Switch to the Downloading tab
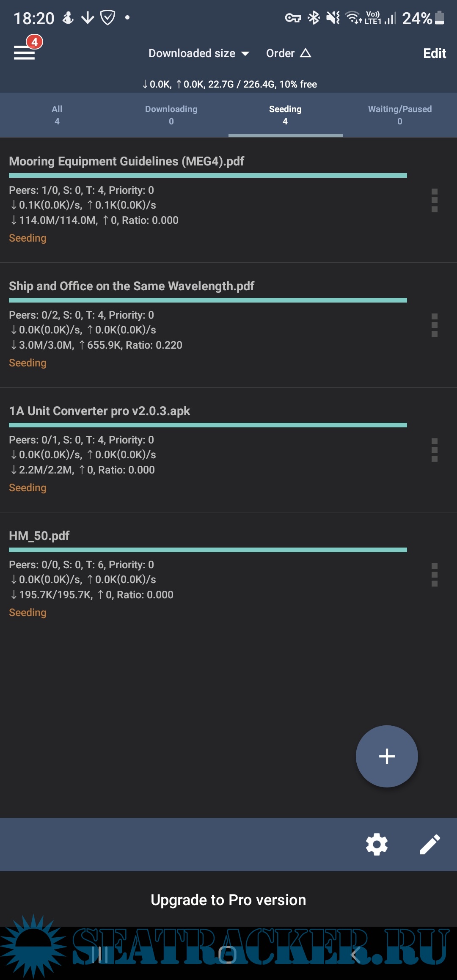Viewport: 457px width, 980px height. 171,115
